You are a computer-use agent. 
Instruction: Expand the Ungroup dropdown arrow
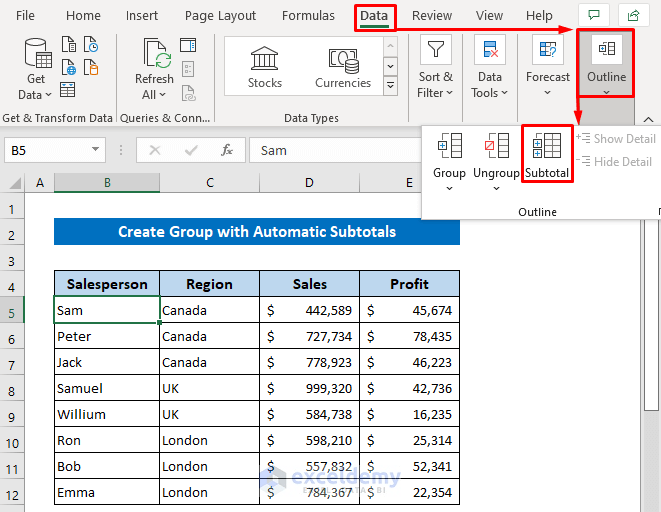click(496, 188)
